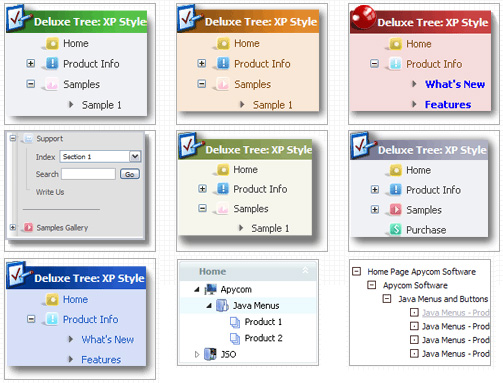Open What's New link in blue panel

(x=107, y=339)
